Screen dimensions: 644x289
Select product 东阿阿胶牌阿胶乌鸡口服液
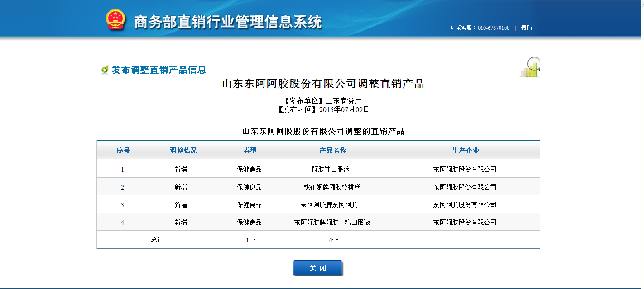coord(332,223)
